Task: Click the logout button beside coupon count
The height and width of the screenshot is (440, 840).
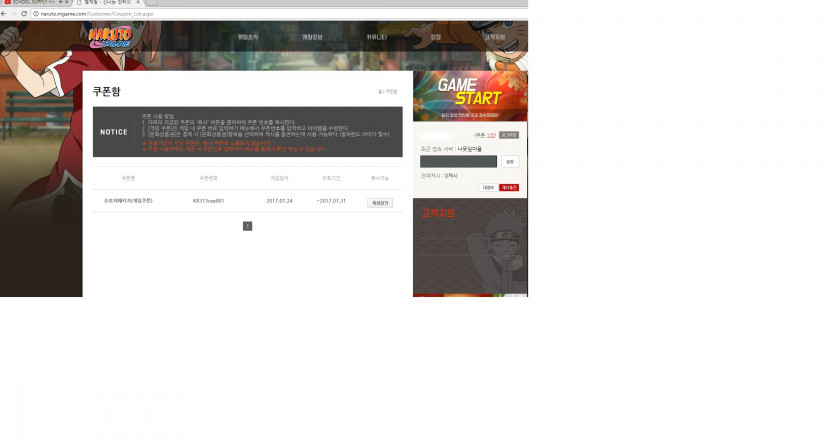Action: click(x=509, y=135)
